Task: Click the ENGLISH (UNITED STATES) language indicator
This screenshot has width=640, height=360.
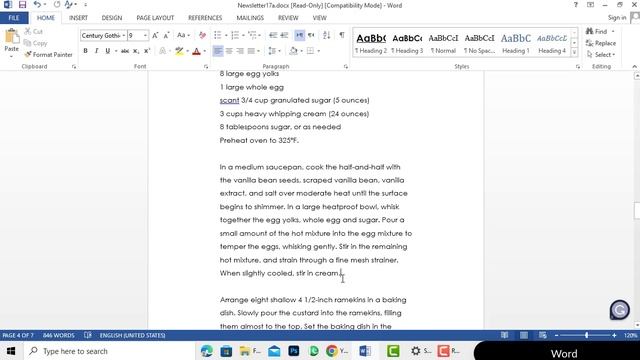Action: point(132,335)
